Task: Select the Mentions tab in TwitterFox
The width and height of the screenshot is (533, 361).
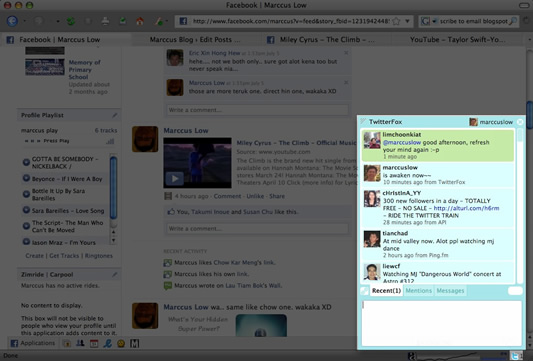Action: pos(418,291)
